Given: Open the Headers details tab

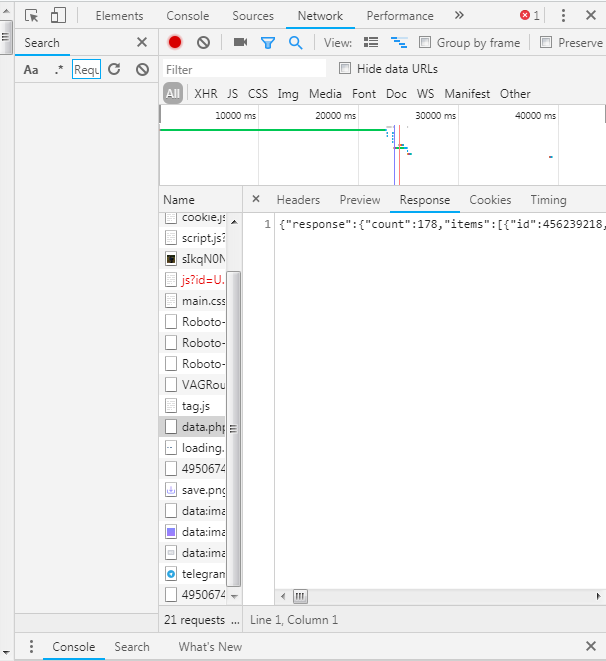Looking at the screenshot, I should [x=298, y=200].
